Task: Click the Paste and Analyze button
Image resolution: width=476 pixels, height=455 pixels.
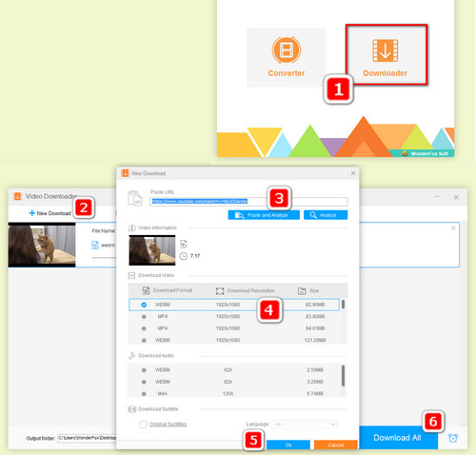Action: coord(264,215)
